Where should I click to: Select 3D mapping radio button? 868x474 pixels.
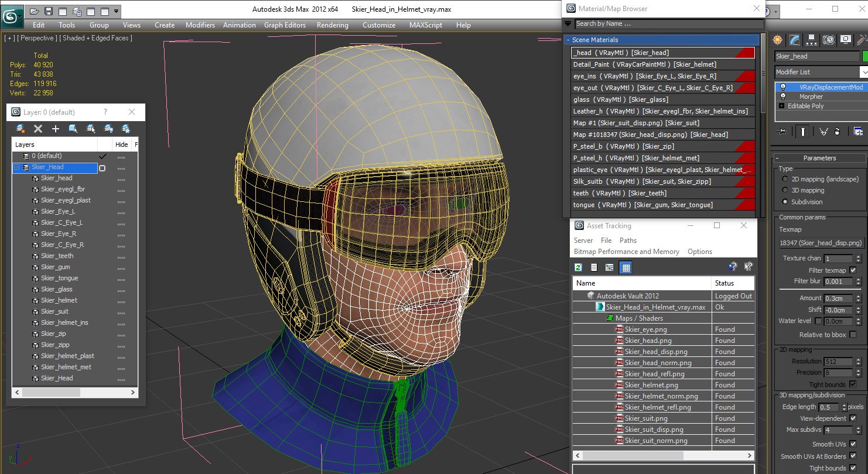coord(785,190)
